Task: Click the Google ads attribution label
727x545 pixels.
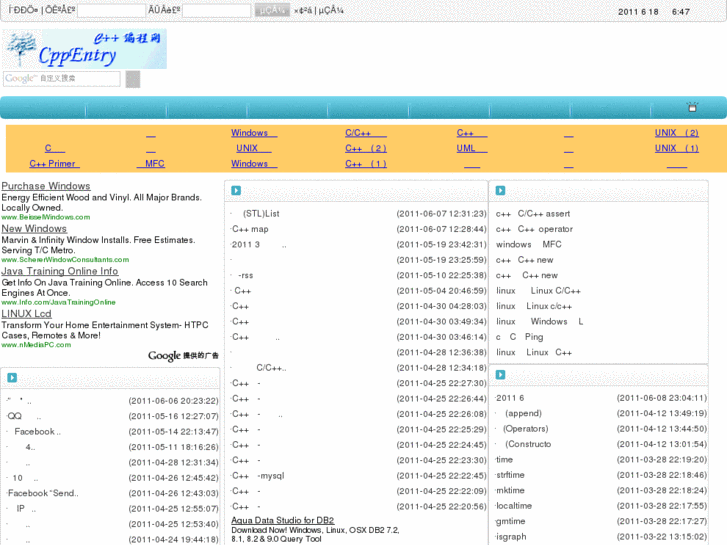Action: (183, 356)
